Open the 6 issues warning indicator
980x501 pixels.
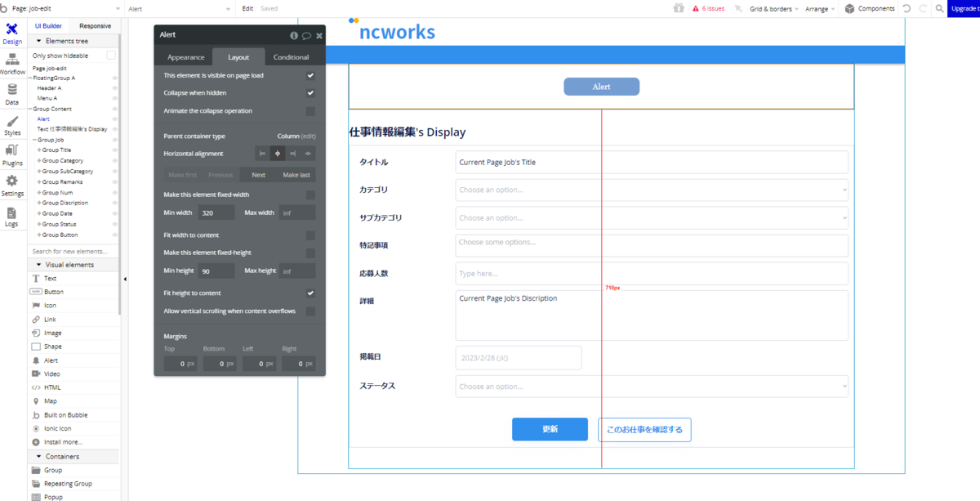pos(707,8)
